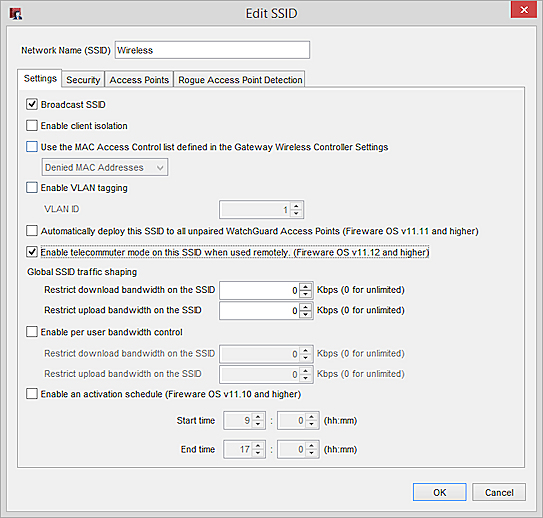The height and width of the screenshot is (518, 543).
Task: Click global upload bandwidth restriction field
Action: (259, 311)
